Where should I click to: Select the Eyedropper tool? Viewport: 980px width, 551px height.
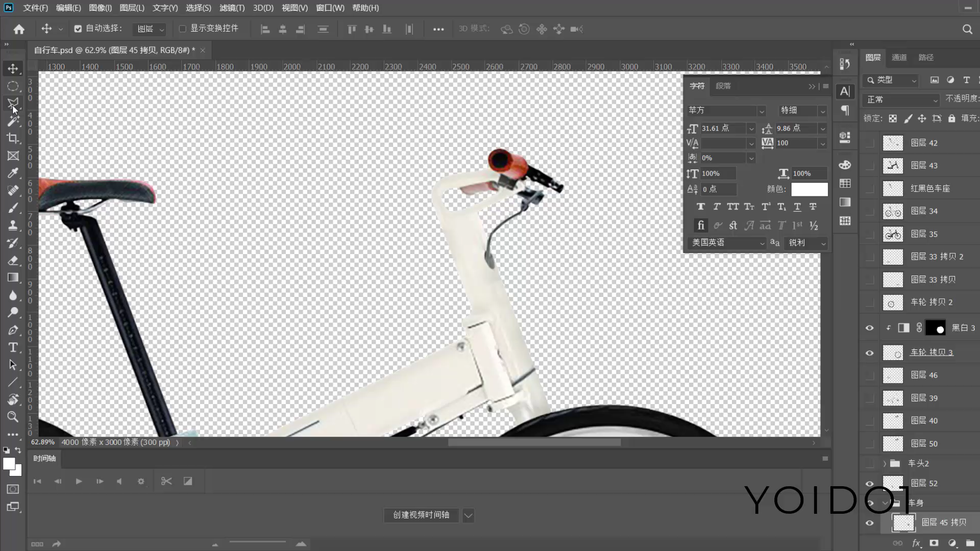click(13, 173)
